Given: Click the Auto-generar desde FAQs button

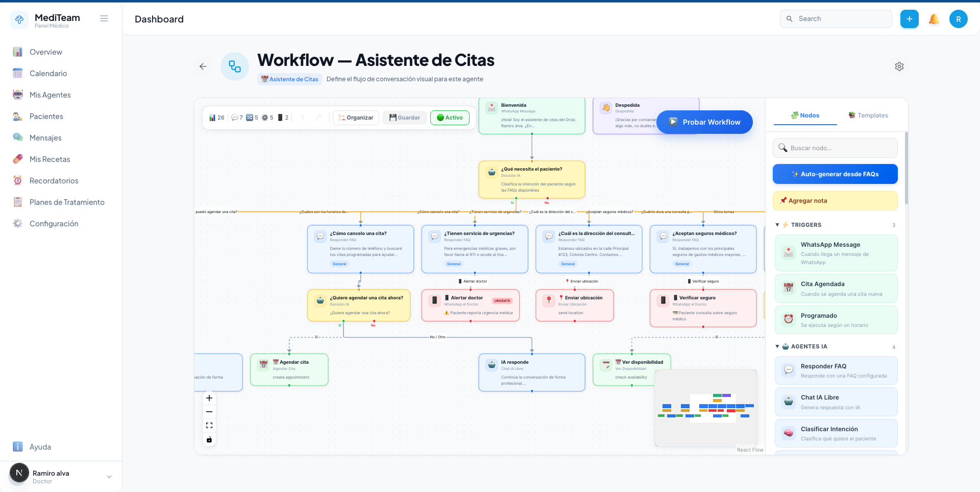Looking at the screenshot, I should tap(835, 174).
